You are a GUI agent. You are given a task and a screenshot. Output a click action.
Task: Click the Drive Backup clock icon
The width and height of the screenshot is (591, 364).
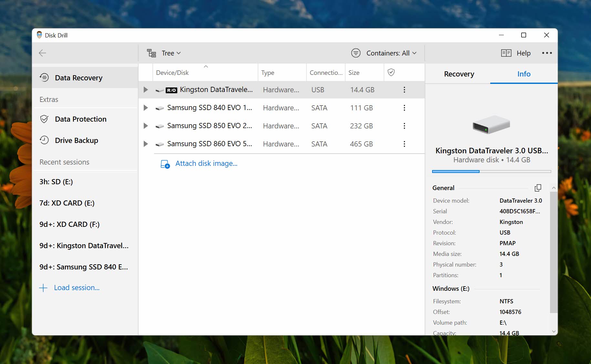(44, 140)
